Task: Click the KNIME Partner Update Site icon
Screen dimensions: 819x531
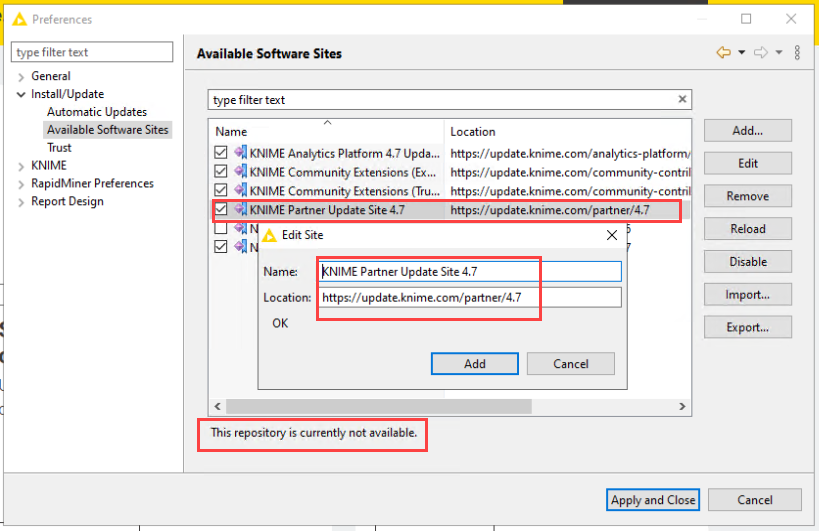Action: pyautogui.click(x=241, y=209)
